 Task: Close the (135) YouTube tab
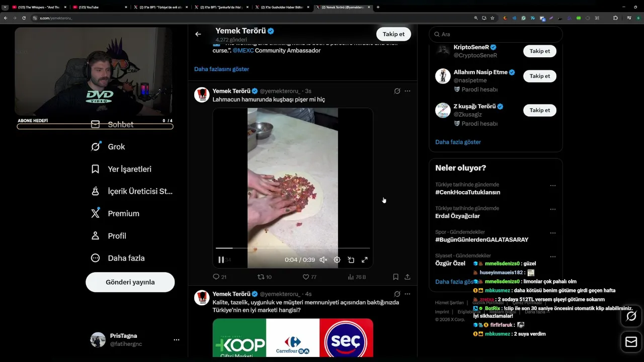(126, 7)
